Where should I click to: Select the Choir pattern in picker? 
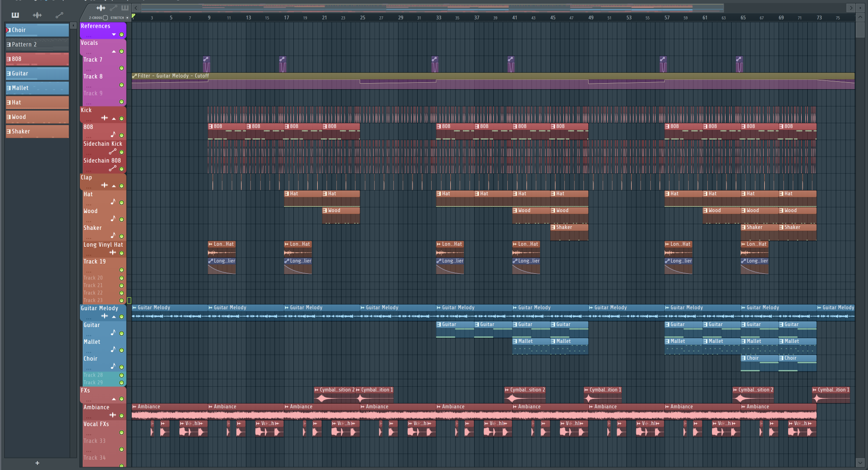point(37,30)
